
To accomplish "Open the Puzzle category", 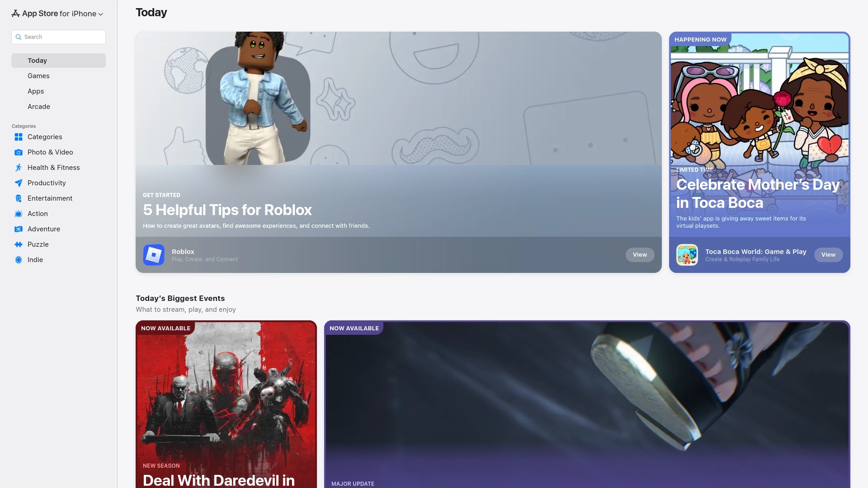I will coord(58,244).
